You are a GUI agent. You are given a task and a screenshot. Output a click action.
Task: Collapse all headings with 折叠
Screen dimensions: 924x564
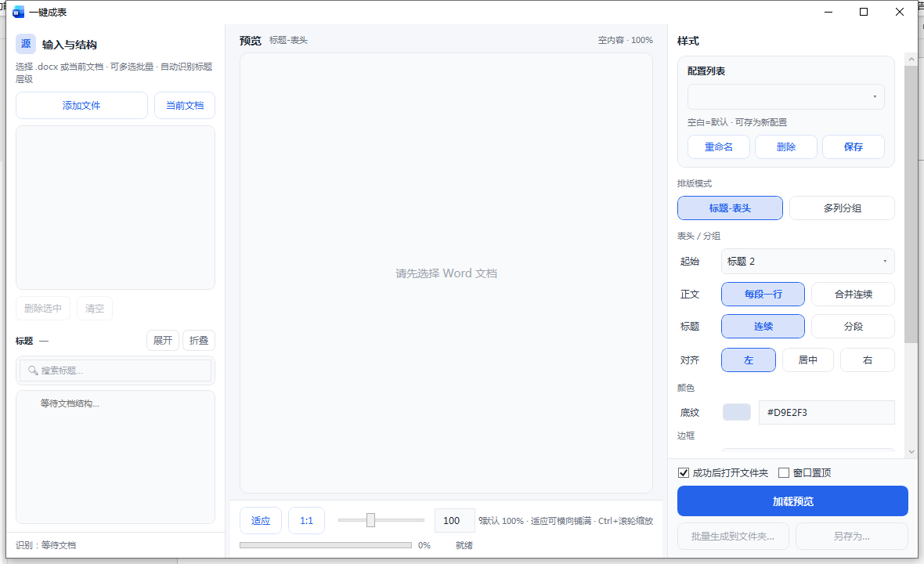coord(199,341)
